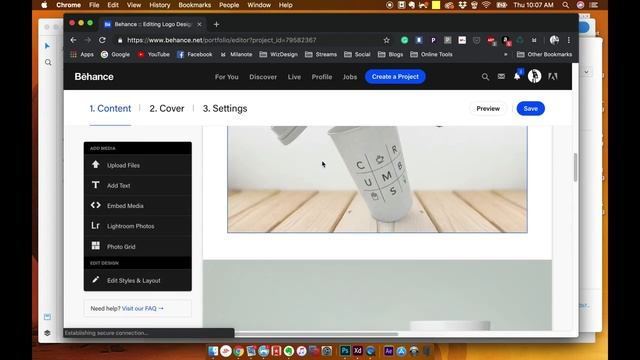This screenshot has height=360, width=640.
Task: Open Behance messages envelope icon
Action: coord(501,76)
